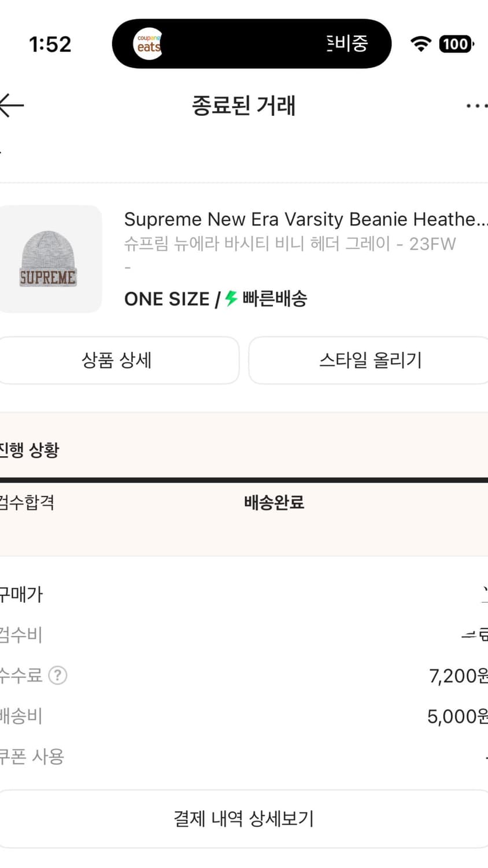
Task: Tap the 진행 상황 section header
Action: tap(29, 450)
